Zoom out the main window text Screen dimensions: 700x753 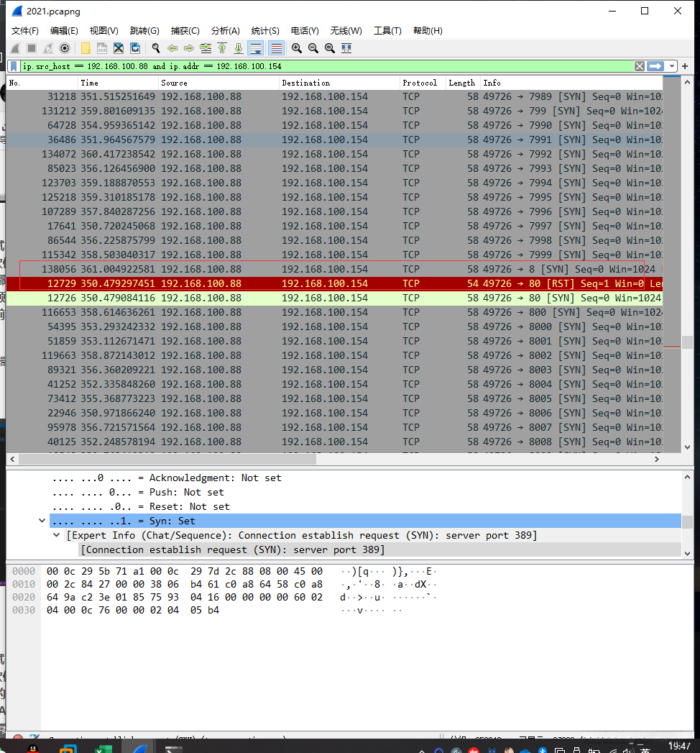(x=313, y=48)
